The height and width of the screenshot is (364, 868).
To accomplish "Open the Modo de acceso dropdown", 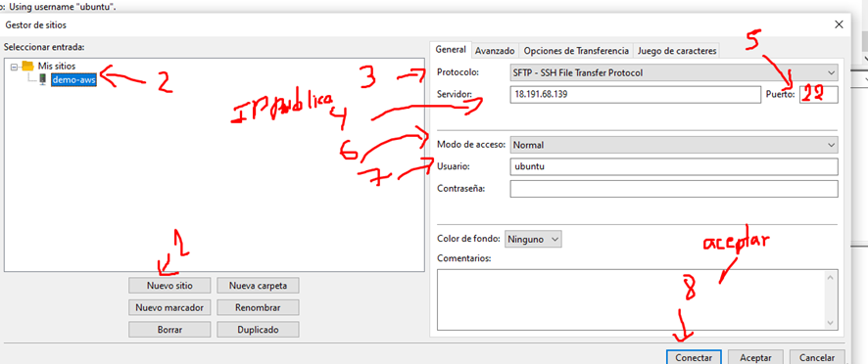I will pyautogui.click(x=673, y=145).
